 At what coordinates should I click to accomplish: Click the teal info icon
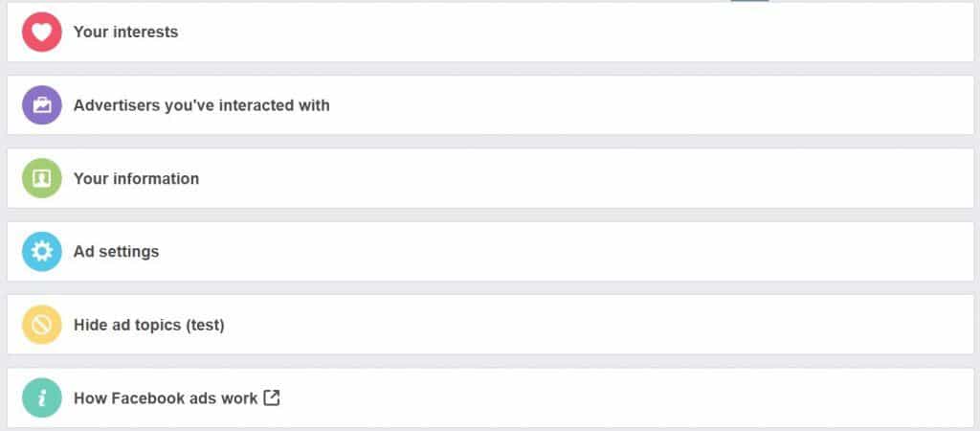(x=42, y=397)
